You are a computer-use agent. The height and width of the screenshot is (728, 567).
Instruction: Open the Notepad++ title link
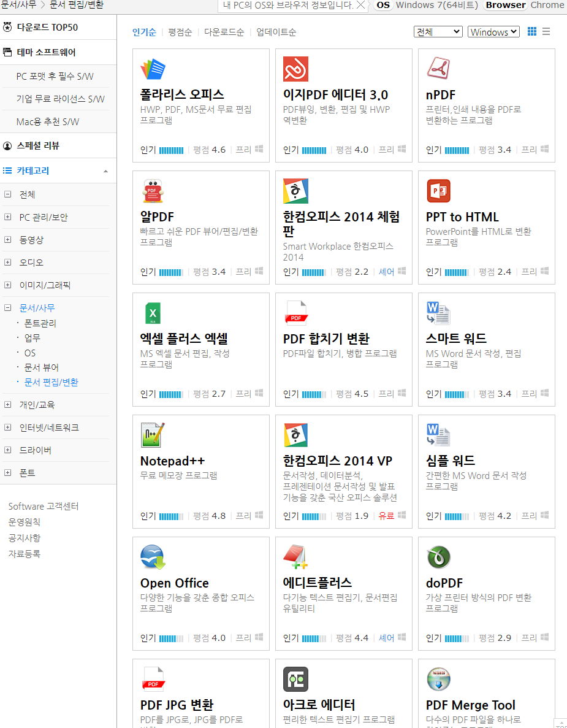172,461
